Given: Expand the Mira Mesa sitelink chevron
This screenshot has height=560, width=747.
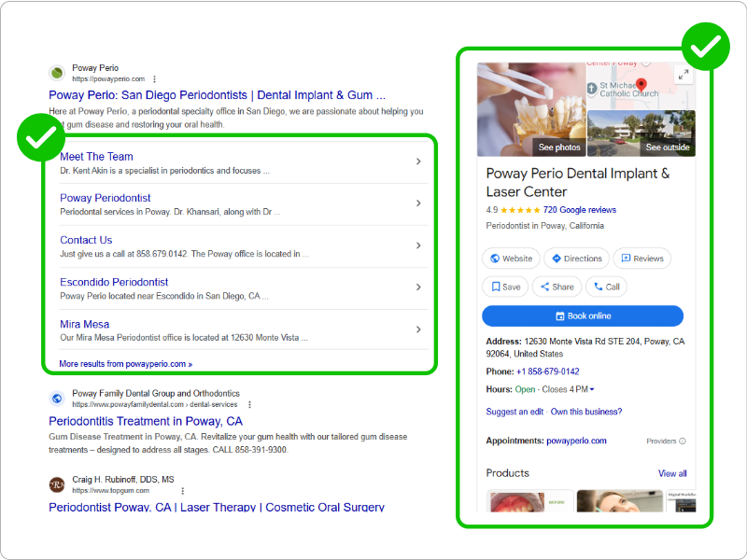Looking at the screenshot, I should (x=418, y=329).
